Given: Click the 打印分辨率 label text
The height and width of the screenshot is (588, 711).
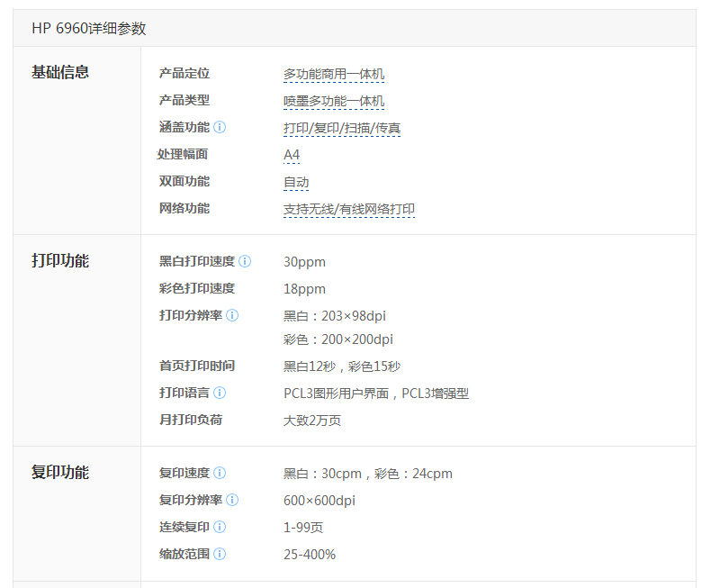Looking at the screenshot, I should [x=191, y=315].
